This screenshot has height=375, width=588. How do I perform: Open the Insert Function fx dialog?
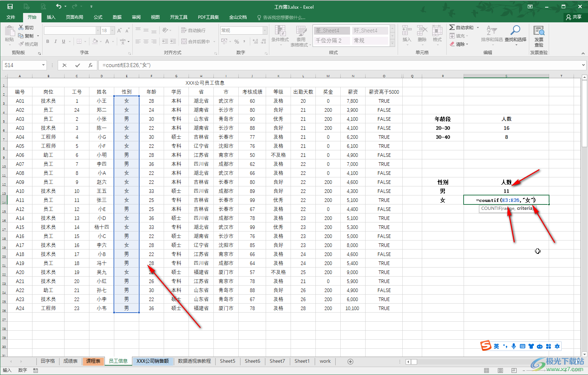[90, 65]
